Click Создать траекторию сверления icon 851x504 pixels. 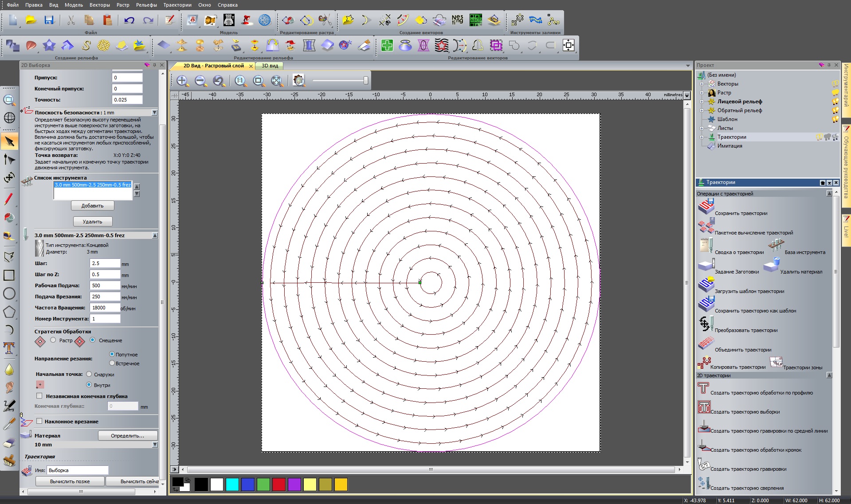point(703,484)
